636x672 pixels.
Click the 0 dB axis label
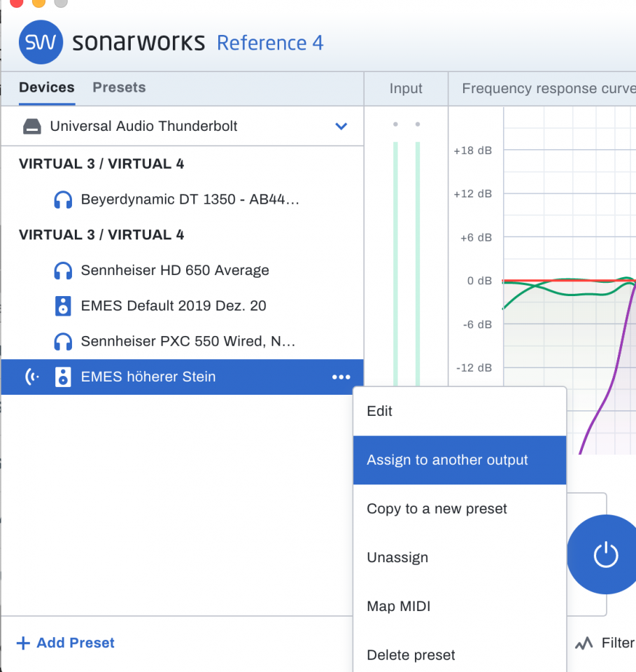coord(479,281)
